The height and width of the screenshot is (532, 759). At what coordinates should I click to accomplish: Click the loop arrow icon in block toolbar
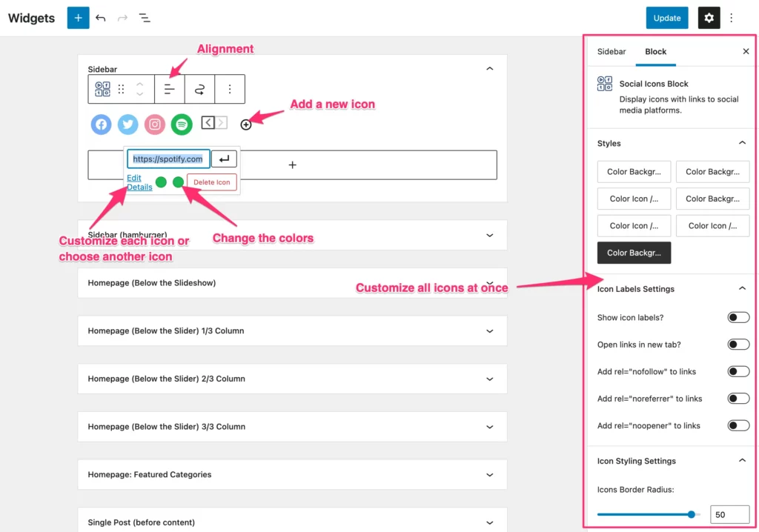pos(199,89)
